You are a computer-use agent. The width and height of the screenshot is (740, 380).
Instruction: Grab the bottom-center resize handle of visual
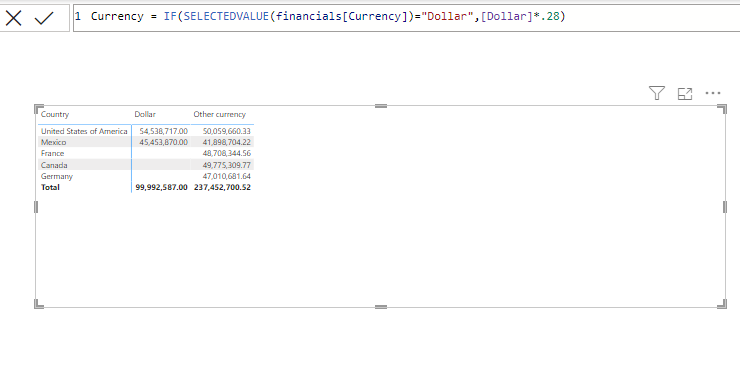(x=381, y=307)
